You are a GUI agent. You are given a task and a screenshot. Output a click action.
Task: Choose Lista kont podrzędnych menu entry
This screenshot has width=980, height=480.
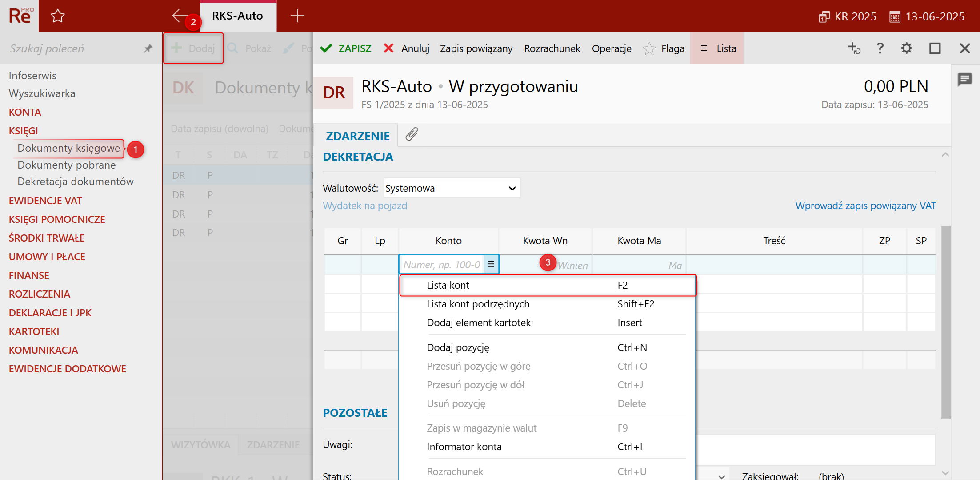coord(548,304)
